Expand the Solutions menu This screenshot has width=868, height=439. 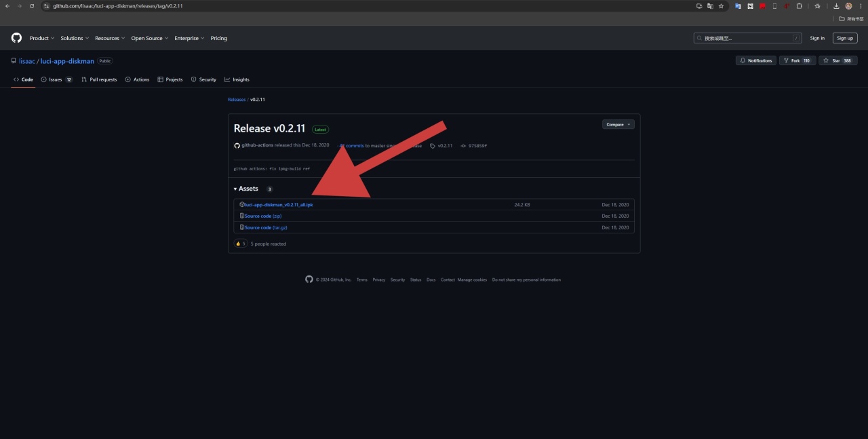point(75,38)
